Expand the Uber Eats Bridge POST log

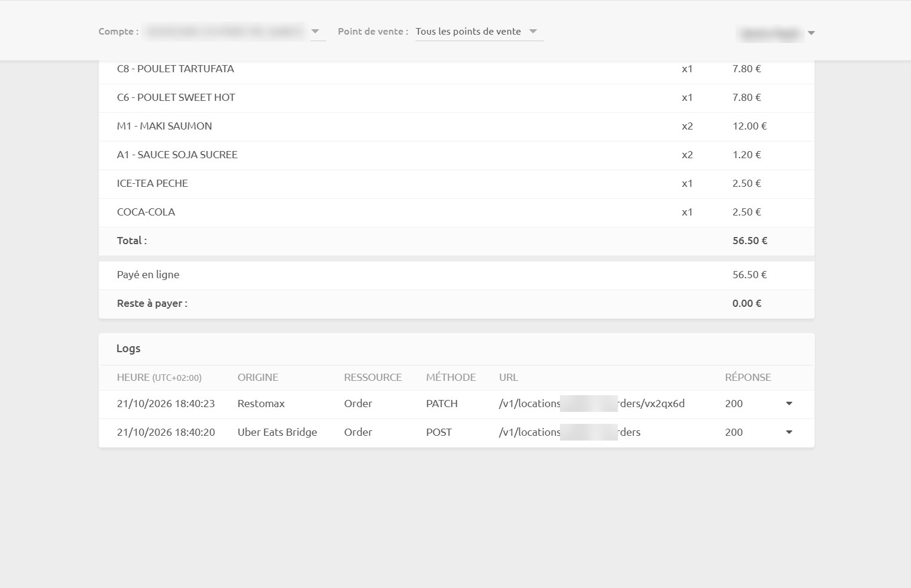[789, 432]
